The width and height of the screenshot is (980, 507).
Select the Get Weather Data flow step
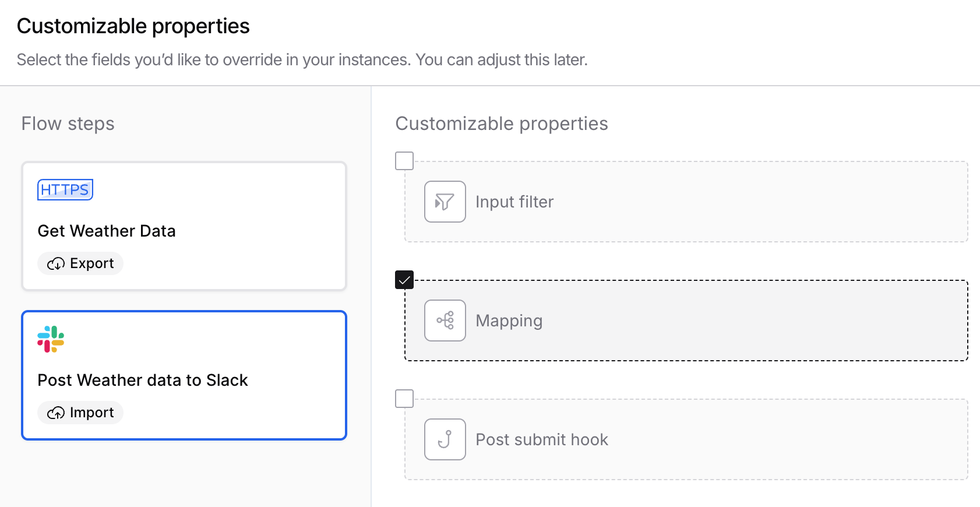click(x=184, y=226)
